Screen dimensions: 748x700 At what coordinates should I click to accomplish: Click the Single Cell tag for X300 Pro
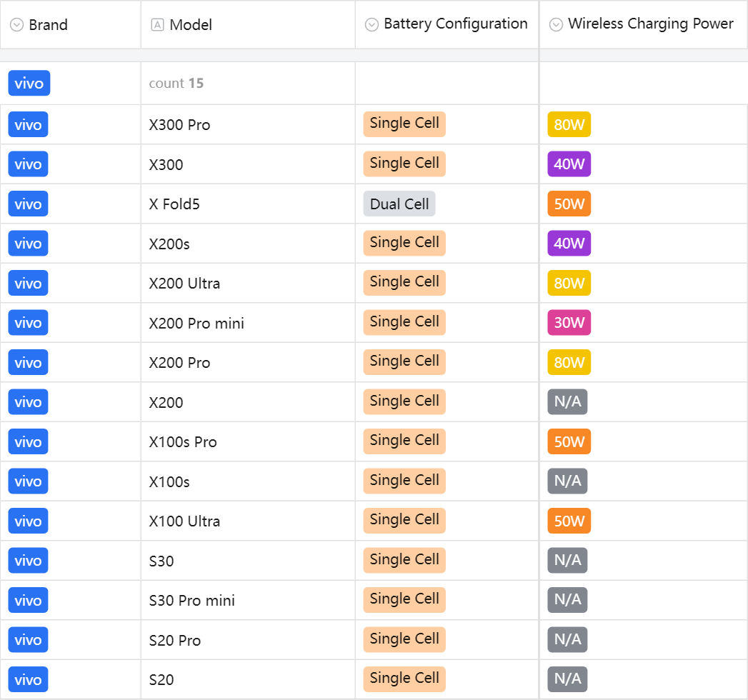[404, 124]
